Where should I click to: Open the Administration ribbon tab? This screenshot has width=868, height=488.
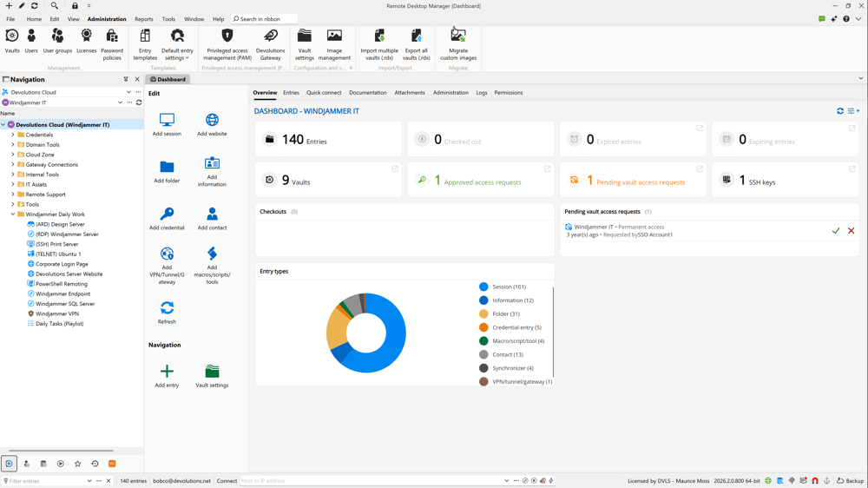coord(107,19)
